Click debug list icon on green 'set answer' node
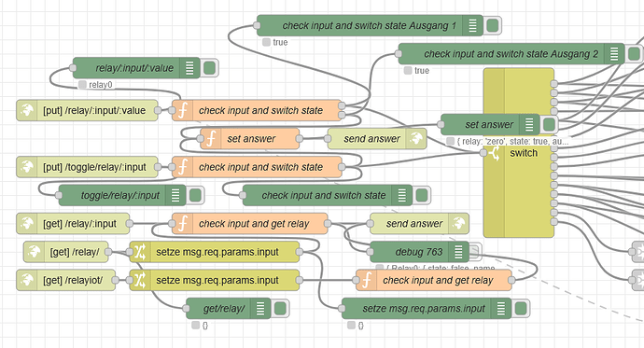 [529, 124]
